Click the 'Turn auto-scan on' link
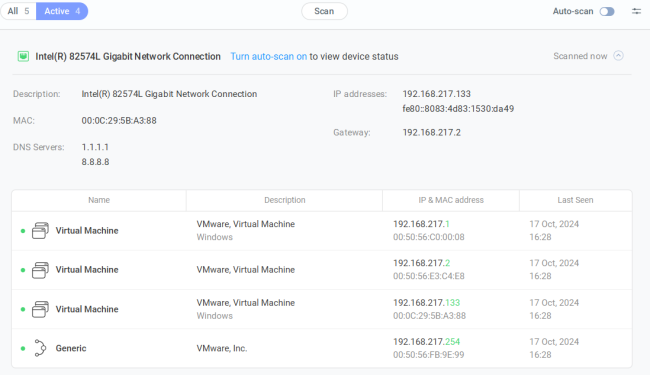This screenshot has width=650, height=375. click(269, 56)
